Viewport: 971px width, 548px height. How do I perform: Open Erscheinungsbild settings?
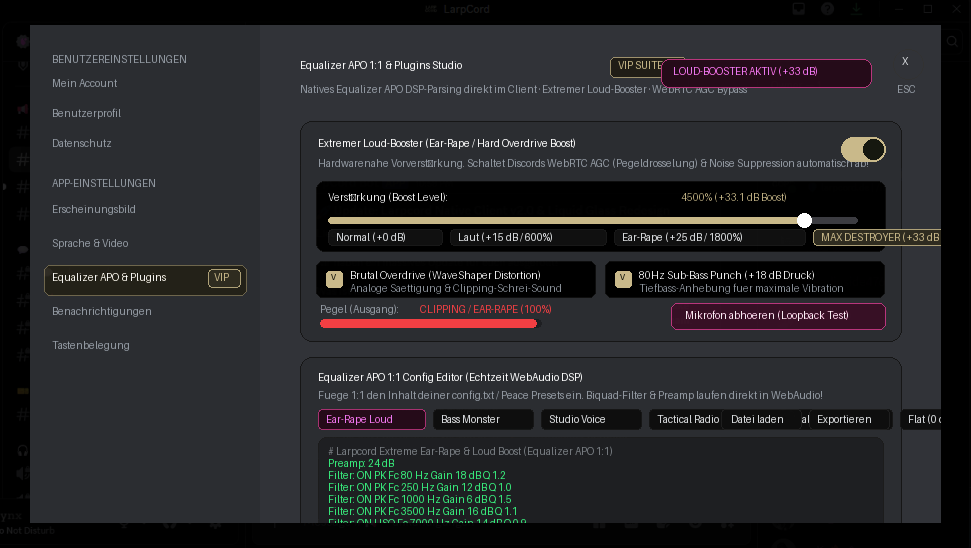pyautogui.click(x=94, y=209)
